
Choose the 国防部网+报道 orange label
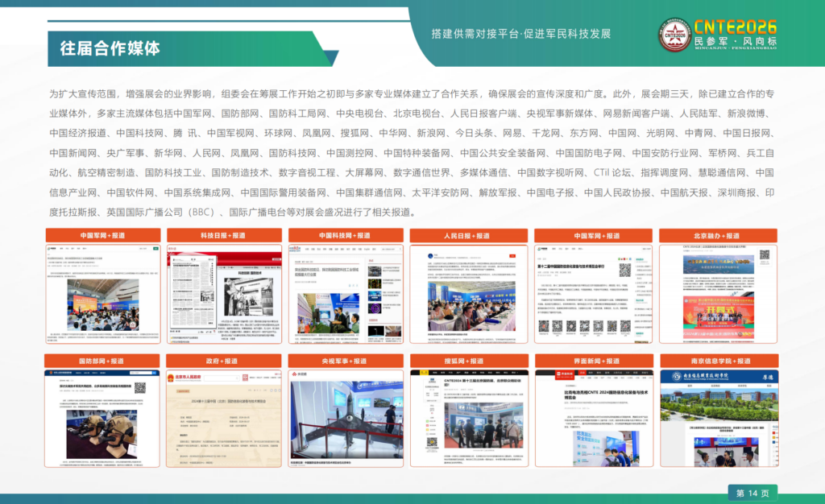point(102,361)
